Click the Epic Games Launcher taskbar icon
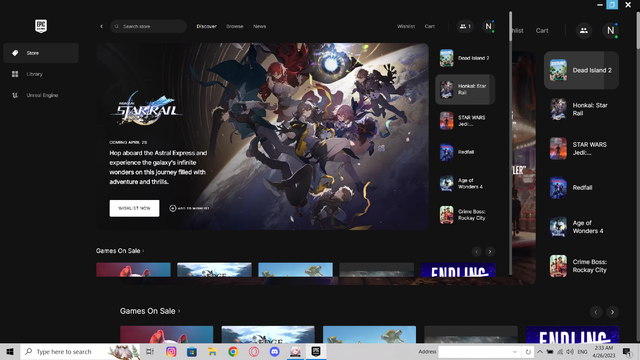640x360 pixels. (x=316, y=351)
